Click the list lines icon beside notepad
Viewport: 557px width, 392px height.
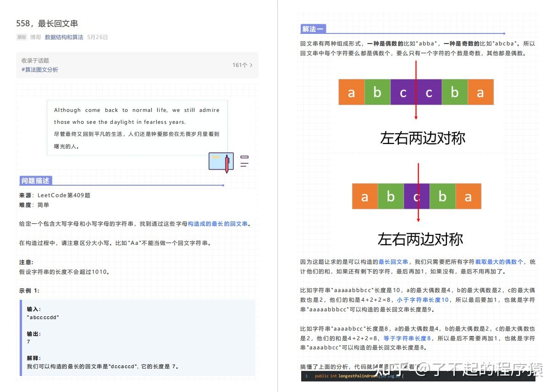pyautogui.click(x=244, y=161)
